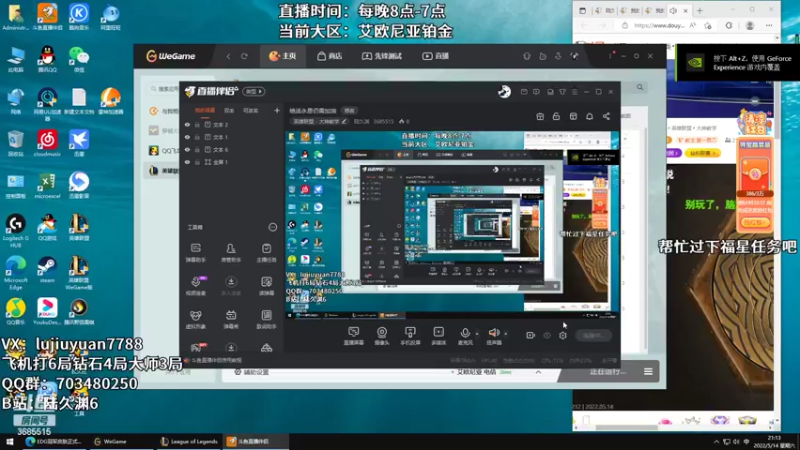Viewport: 800px width, 450px height.
Task: Open the 主播任务 tool
Action: pos(266,252)
